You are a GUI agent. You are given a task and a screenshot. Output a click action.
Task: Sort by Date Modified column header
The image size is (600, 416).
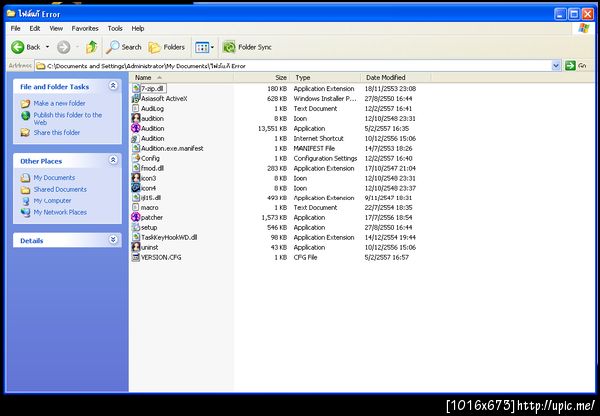[x=396, y=77]
